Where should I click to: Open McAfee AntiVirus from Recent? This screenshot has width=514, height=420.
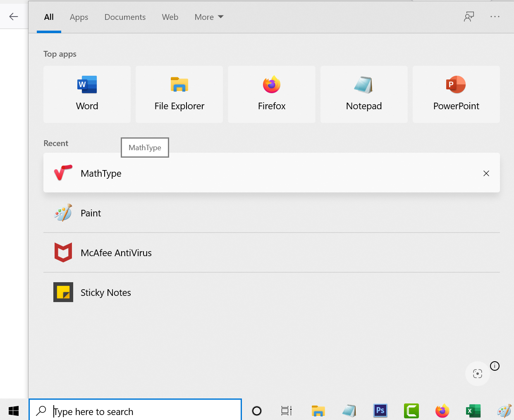pos(272,253)
